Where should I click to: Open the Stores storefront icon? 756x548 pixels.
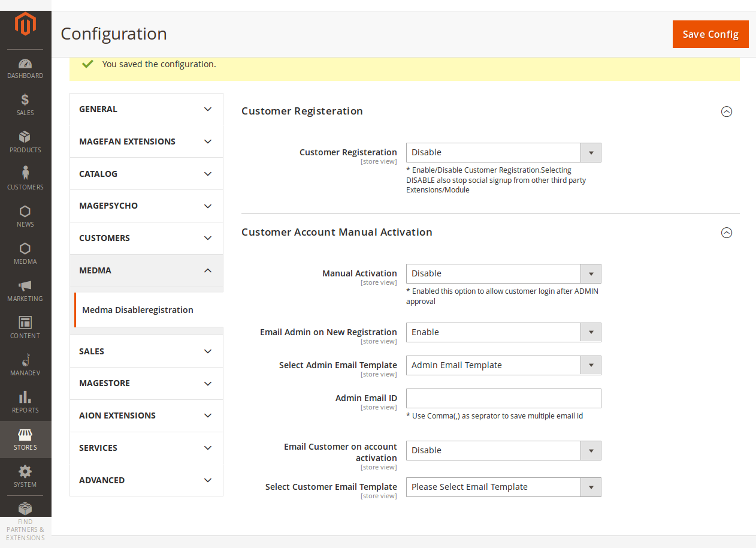25,435
